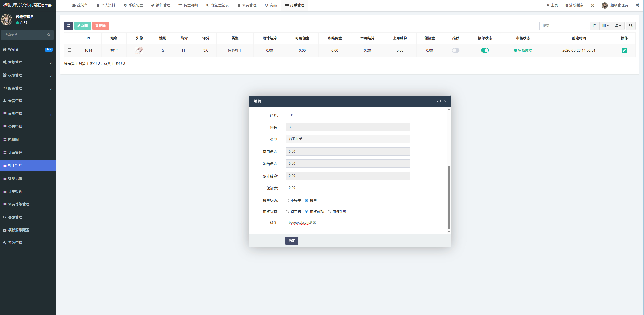The image size is (644, 315).
Task: Click the refresh icon button above table
Action: (68, 26)
